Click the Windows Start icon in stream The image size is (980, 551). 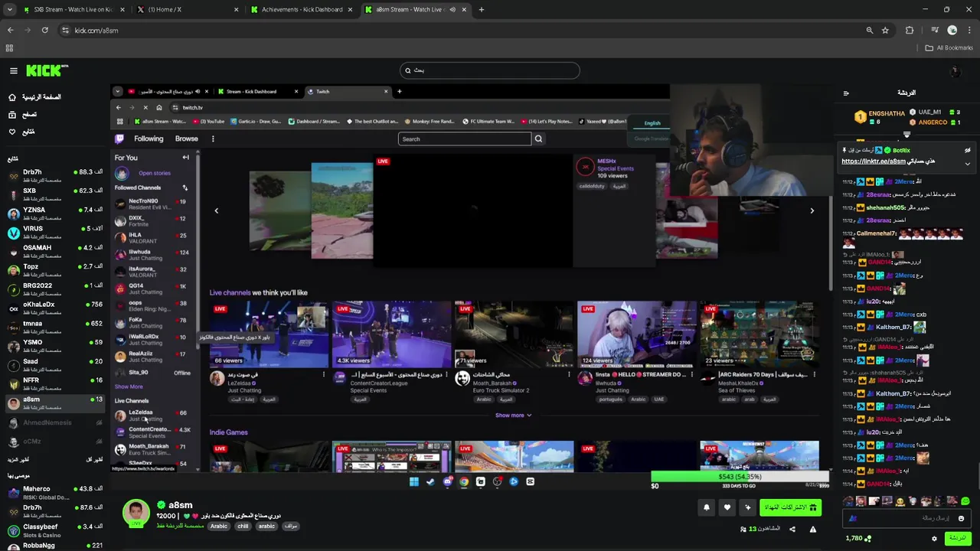click(414, 481)
